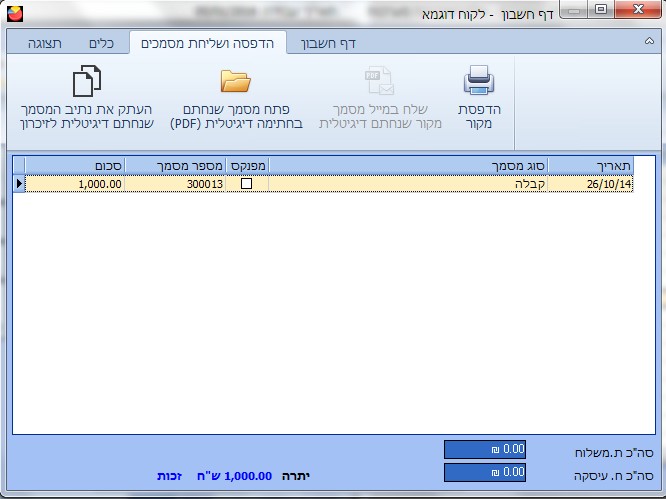666x499 pixels.
Task: Sort by the תאריך column header
Action: point(591,165)
